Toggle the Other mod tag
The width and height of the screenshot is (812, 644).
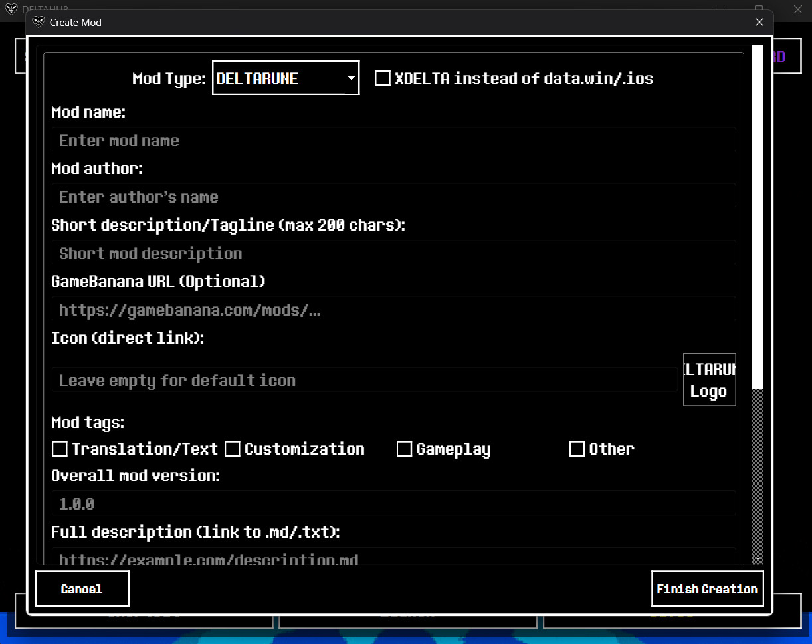pyautogui.click(x=577, y=449)
